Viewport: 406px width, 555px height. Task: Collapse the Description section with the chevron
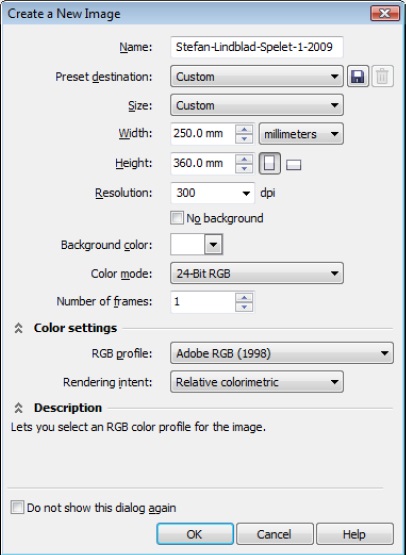[18, 408]
